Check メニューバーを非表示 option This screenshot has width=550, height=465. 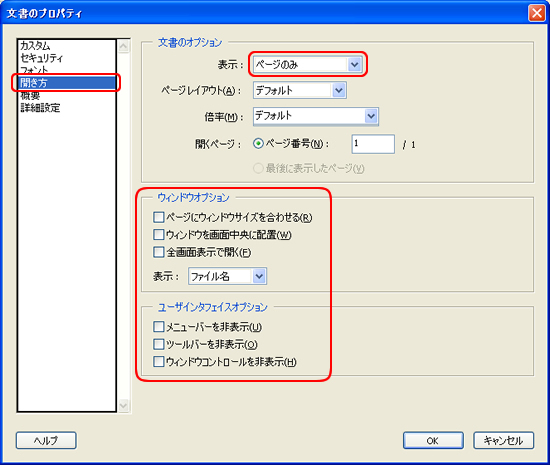click(159, 326)
